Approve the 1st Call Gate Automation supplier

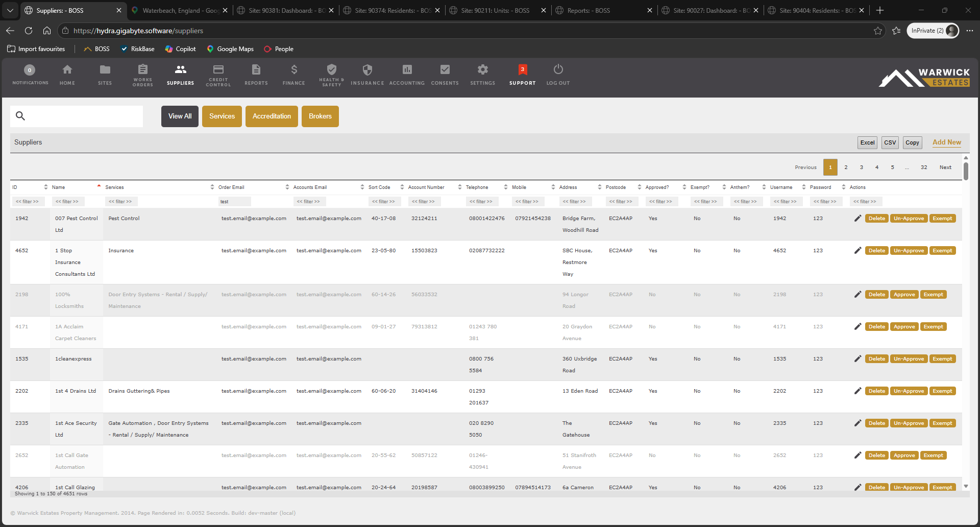(x=904, y=455)
